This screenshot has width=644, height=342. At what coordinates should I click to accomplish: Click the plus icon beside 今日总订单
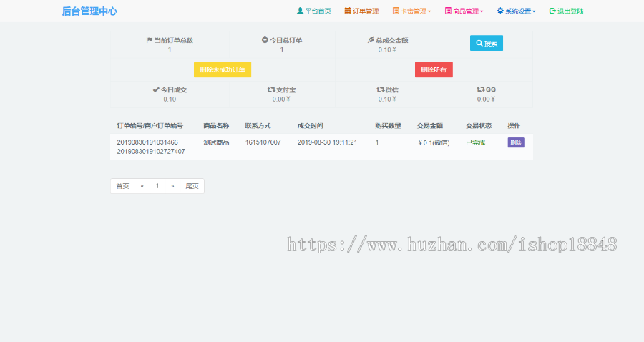pyautogui.click(x=265, y=40)
